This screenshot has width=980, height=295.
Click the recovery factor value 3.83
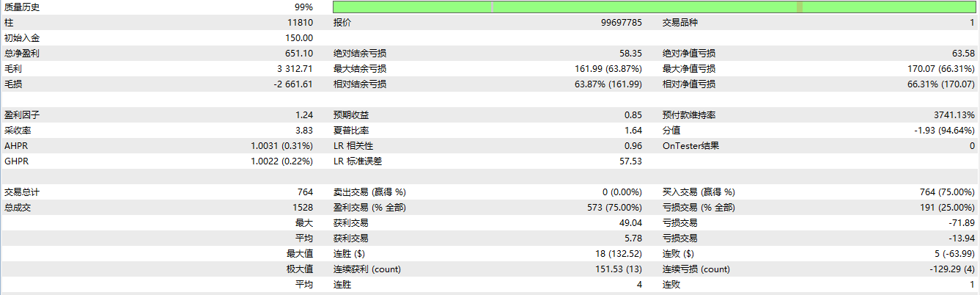(x=306, y=131)
